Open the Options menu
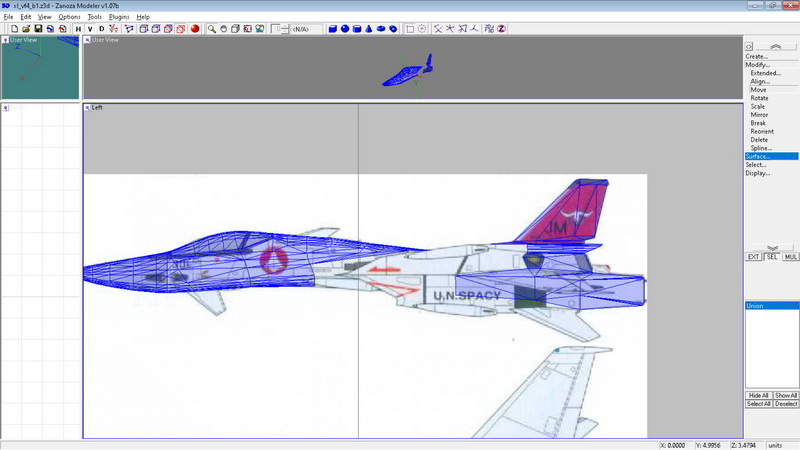 (69, 17)
